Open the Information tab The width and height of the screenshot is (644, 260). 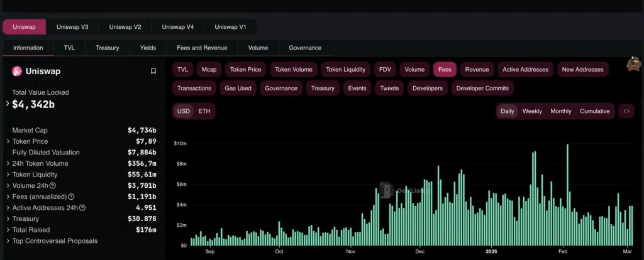(x=28, y=48)
